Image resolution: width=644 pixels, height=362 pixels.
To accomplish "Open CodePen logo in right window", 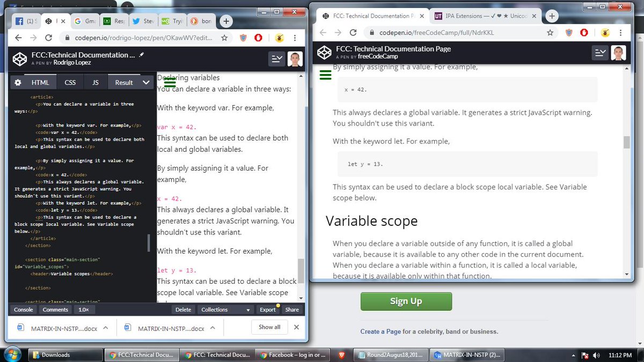I will click(x=324, y=53).
